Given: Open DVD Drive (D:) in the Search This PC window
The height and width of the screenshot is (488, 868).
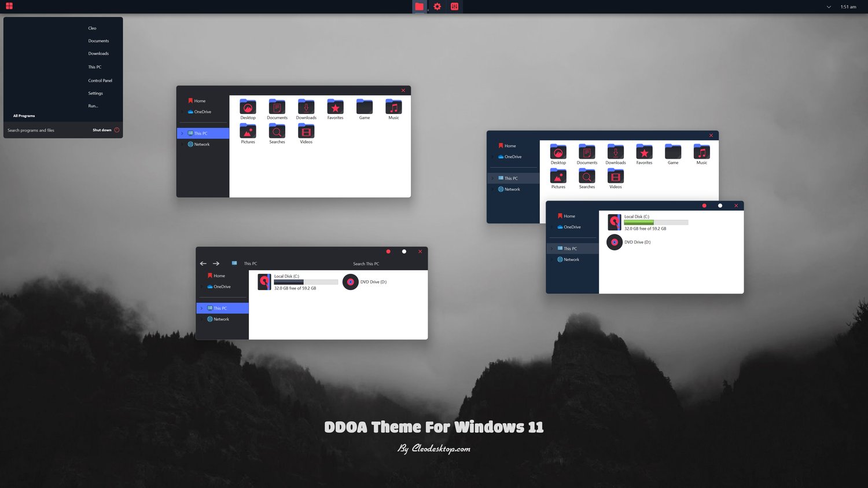Looking at the screenshot, I should 365,282.
